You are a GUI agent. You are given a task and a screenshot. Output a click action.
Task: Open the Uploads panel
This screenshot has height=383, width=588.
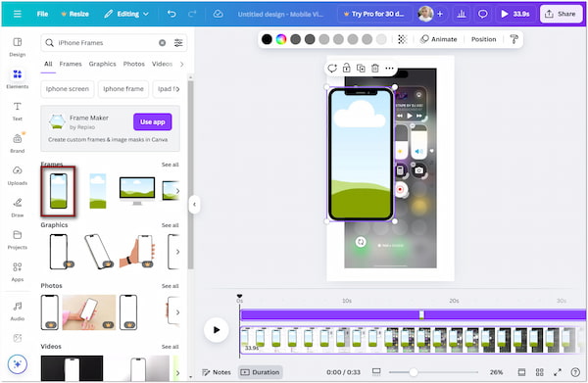point(18,175)
